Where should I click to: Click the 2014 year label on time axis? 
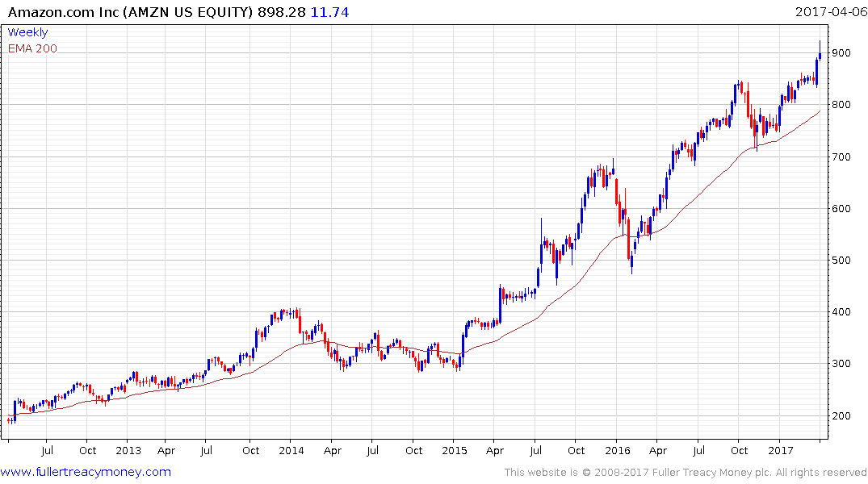pos(291,451)
